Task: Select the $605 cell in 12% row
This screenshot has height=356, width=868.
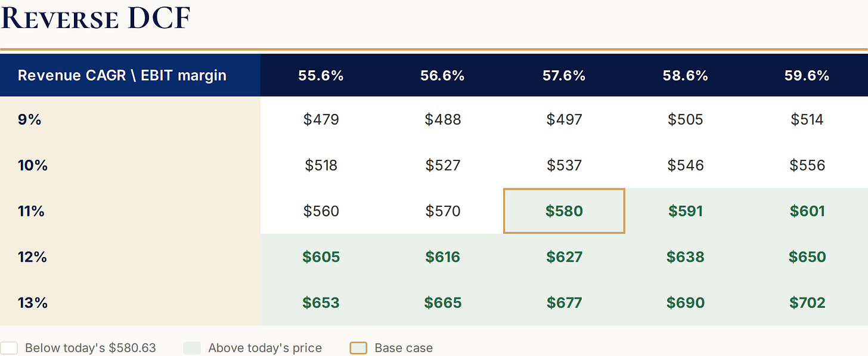Action: 321,257
